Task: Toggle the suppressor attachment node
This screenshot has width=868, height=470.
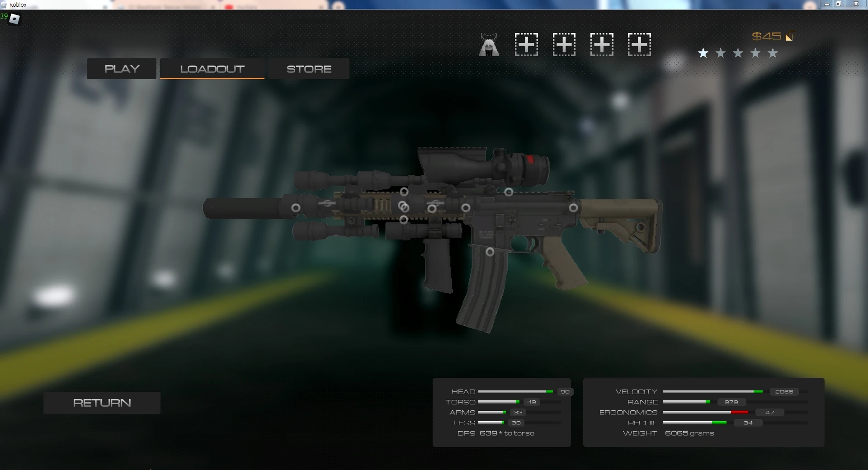Action: point(296,208)
